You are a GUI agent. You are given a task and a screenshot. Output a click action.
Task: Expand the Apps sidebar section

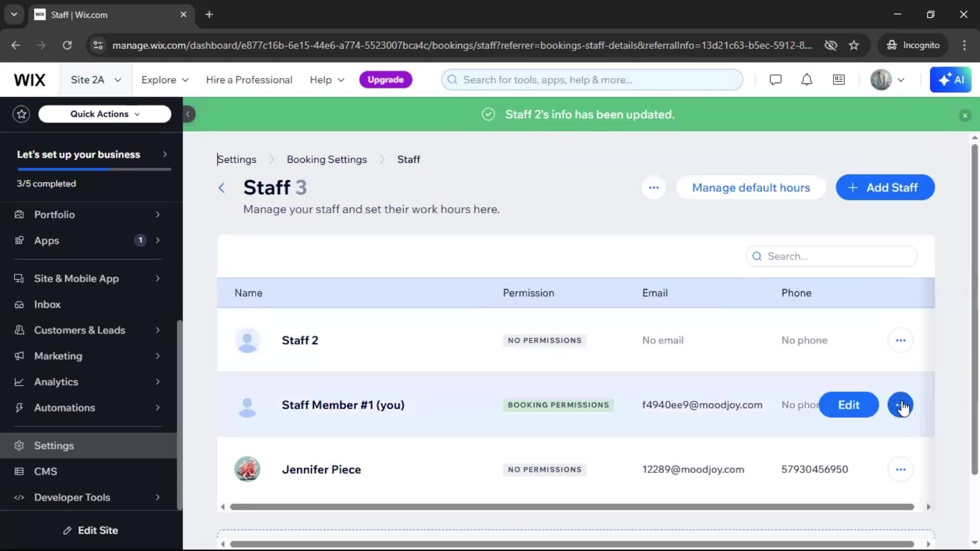point(88,240)
